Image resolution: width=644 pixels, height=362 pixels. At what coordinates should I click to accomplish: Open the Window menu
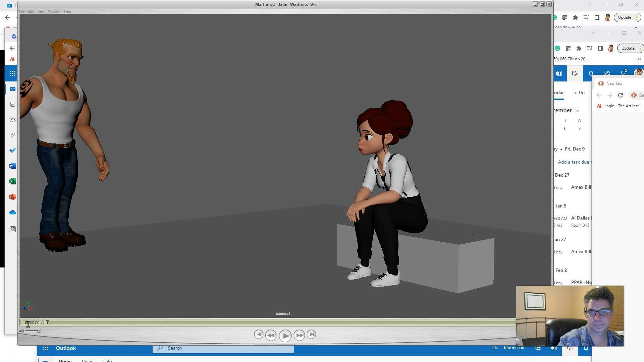(54, 11)
